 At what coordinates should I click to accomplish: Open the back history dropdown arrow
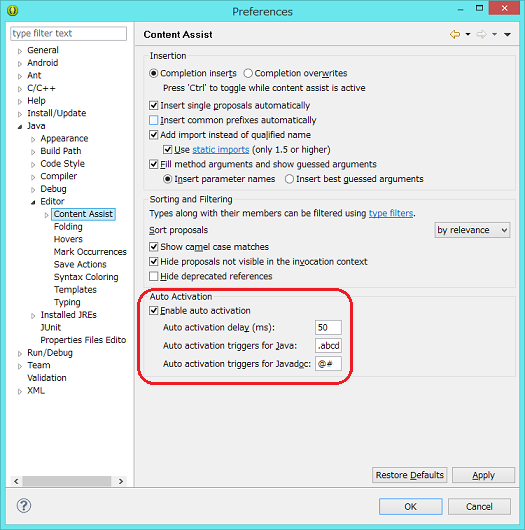point(468,34)
